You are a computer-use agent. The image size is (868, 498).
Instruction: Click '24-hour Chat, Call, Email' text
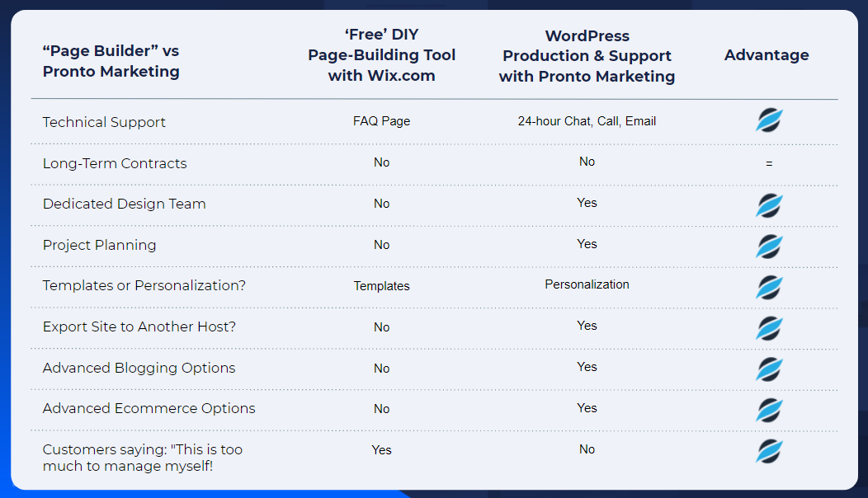[587, 120]
